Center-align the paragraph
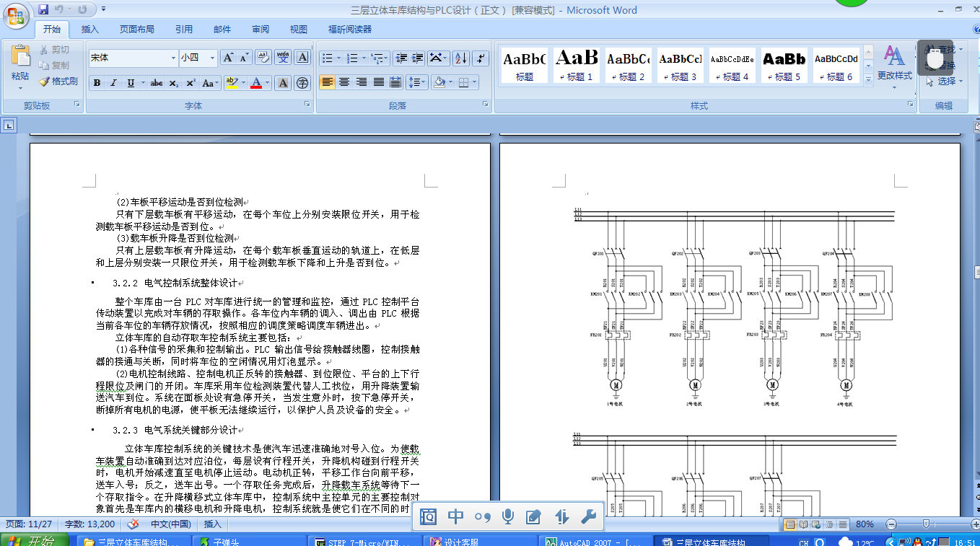The image size is (980, 546). [344, 82]
